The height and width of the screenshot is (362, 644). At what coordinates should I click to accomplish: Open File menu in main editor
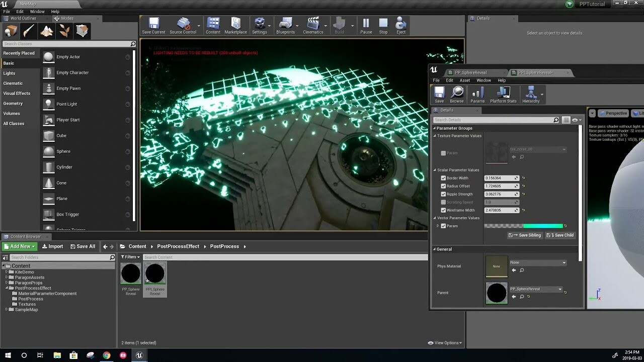[x=7, y=11]
